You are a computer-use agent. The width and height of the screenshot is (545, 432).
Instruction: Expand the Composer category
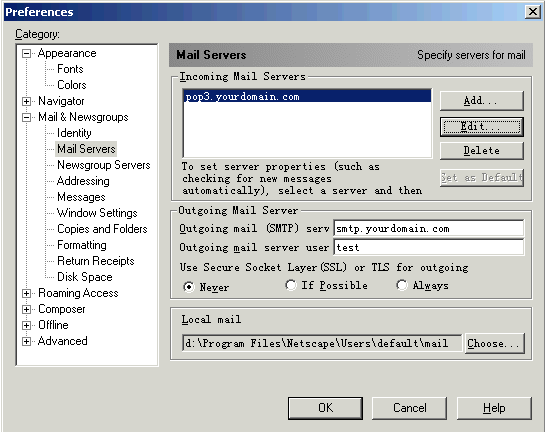click(x=26, y=309)
